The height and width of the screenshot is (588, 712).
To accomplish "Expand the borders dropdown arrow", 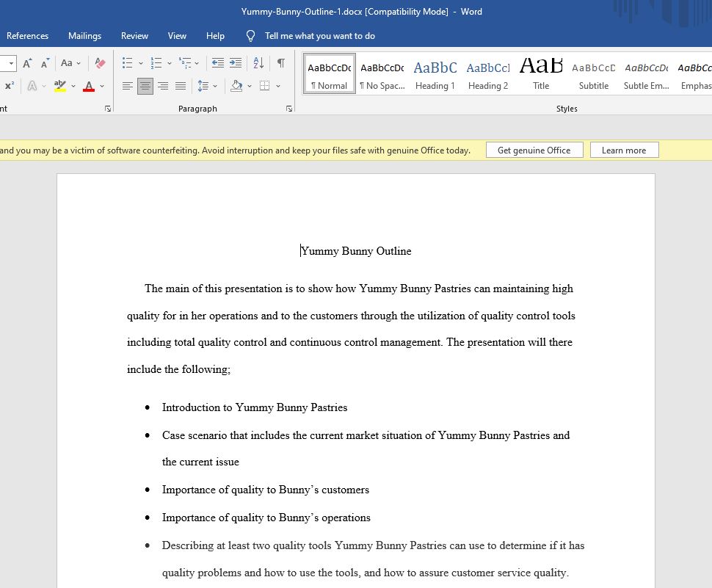I will [x=278, y=87].
